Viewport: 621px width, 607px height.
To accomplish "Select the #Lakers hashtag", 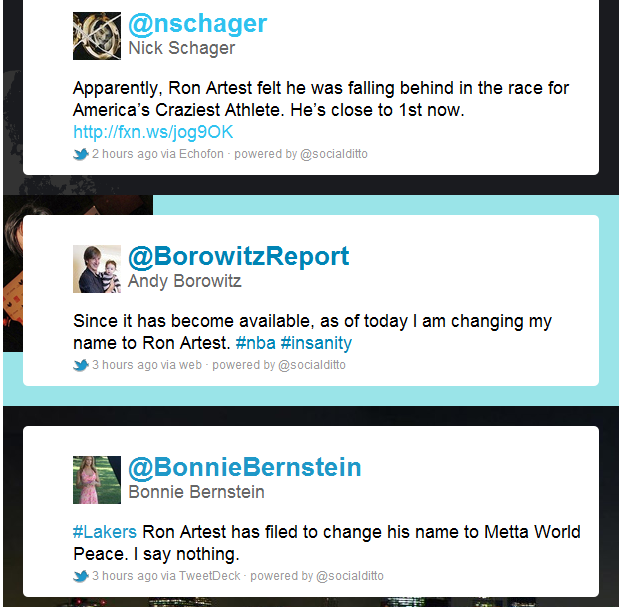I will click(105, 532).
